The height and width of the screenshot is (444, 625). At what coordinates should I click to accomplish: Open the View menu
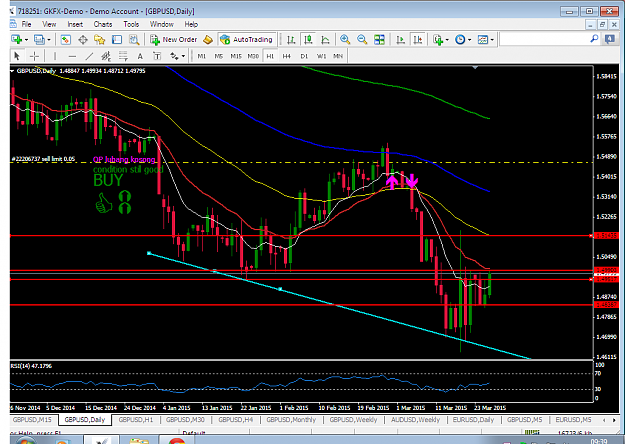point(49,24)
